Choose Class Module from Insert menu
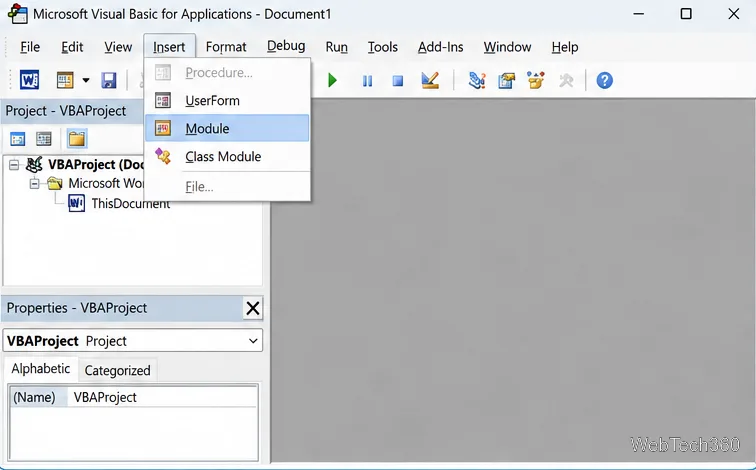 (227, 156)
